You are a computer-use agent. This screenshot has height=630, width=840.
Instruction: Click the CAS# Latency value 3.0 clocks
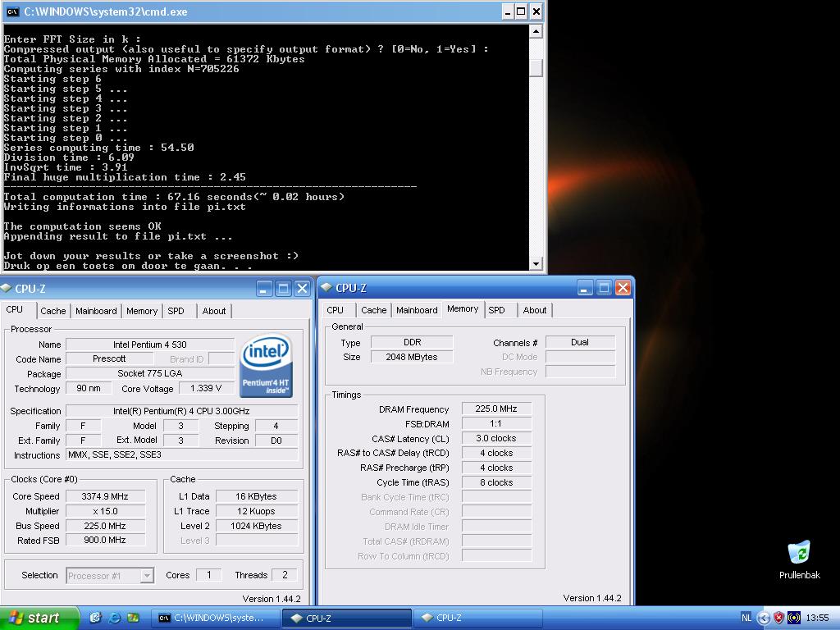(x=496, y=438)
